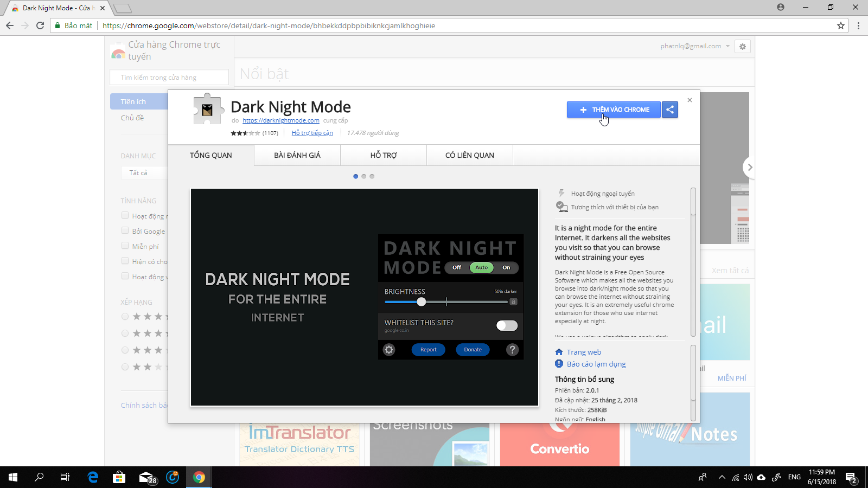Screen dimensions: 868x488
Task: Click the Bảo mật secure lock indicator
Action: [x=74, y=25]
